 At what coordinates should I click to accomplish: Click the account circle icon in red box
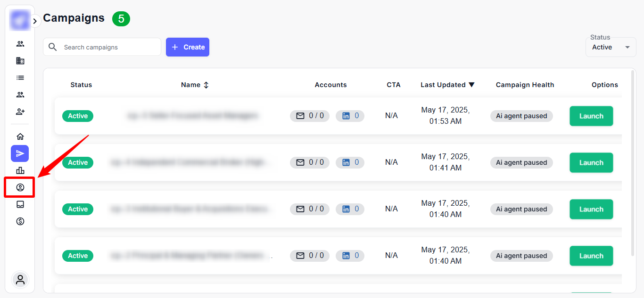click(x=20, y=187)
